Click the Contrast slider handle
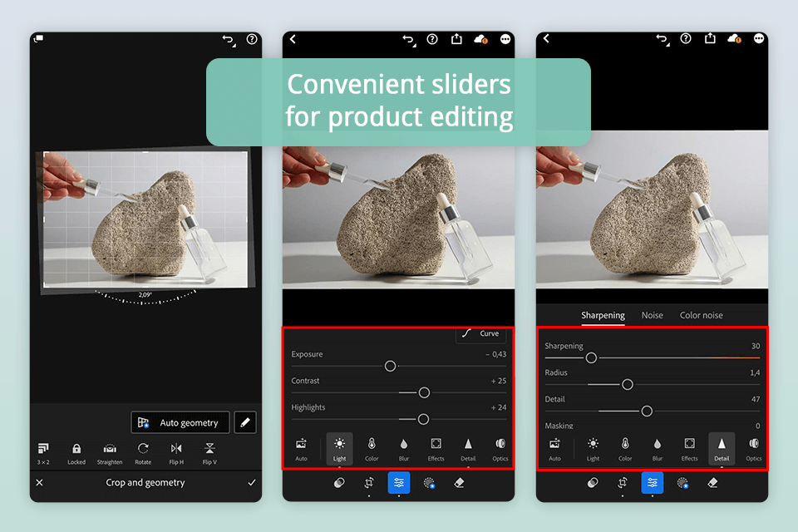798x532 pixels. coord(424,392)
